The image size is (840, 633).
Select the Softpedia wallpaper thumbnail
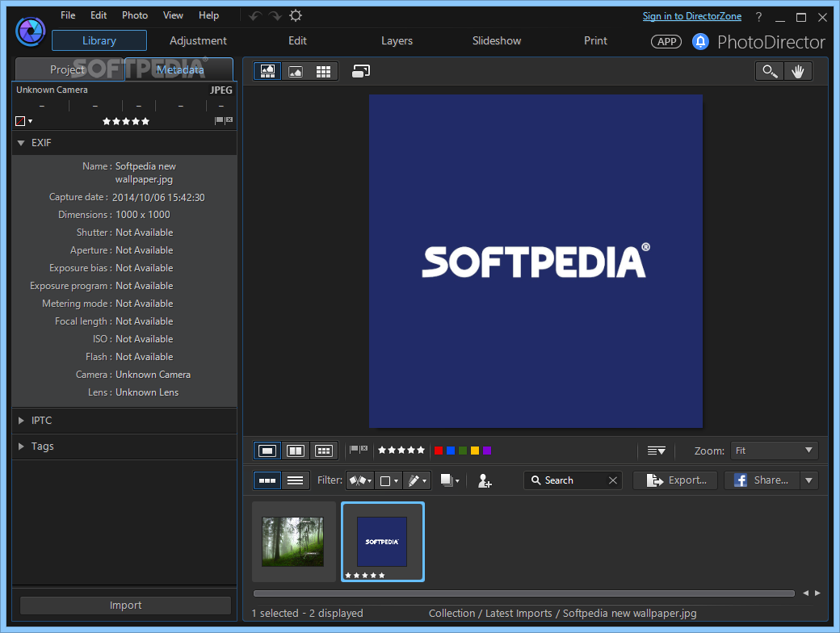click(383, 542)
